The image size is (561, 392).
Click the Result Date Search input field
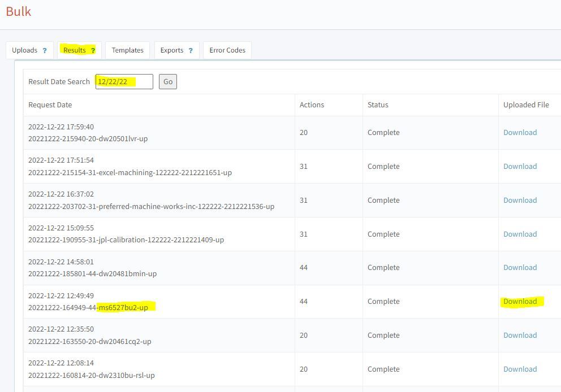coord(124,82)
